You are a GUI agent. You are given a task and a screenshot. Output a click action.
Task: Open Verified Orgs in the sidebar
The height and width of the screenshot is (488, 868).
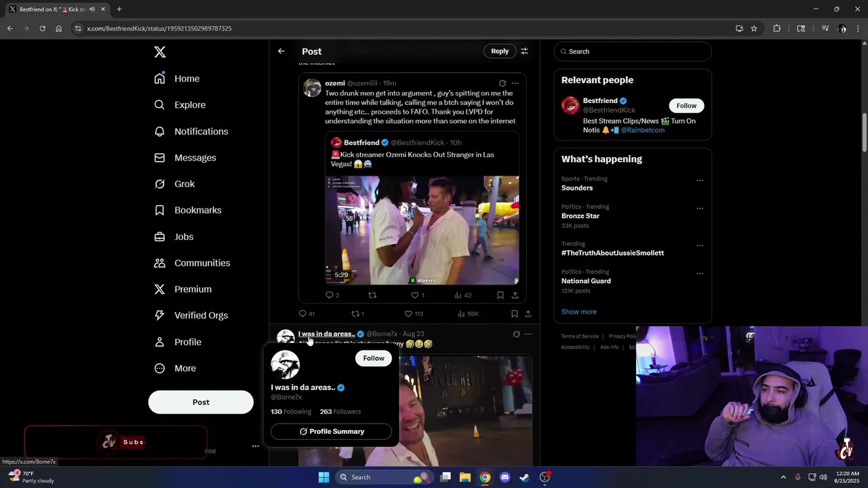(191, 315)
